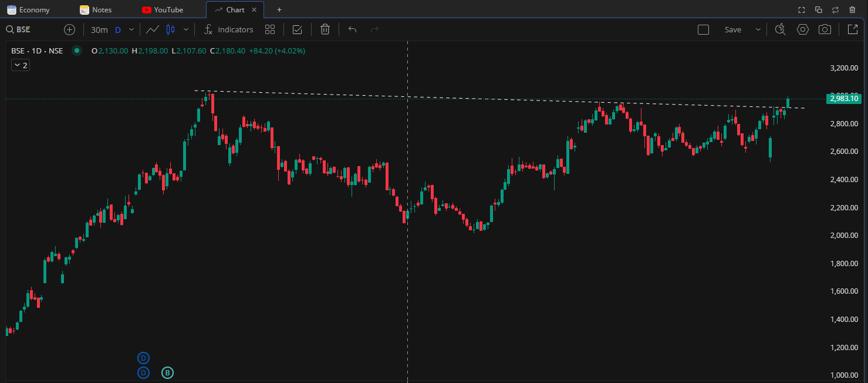Switch to the YouTube tab
The width and height of the screenshot is (868, 383).
pos(168,10)
